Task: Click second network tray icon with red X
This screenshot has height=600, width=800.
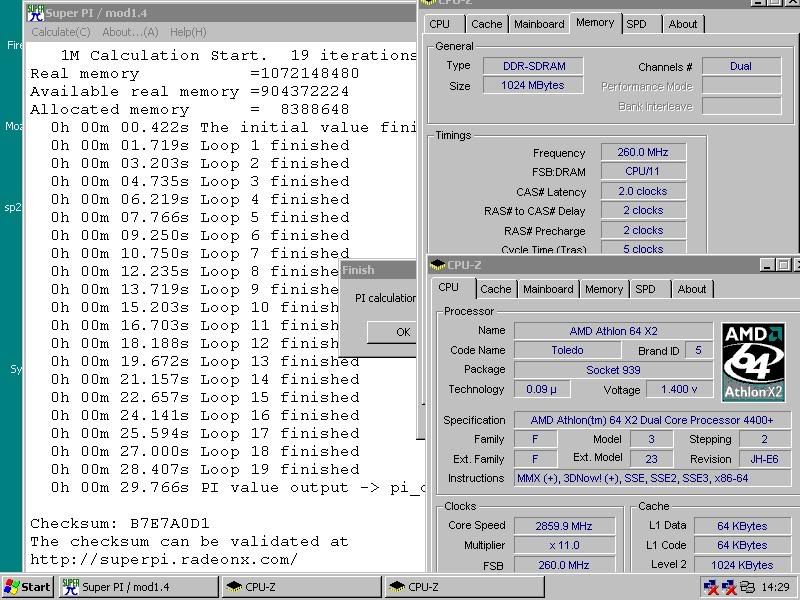Action: (x=729, y=587)
